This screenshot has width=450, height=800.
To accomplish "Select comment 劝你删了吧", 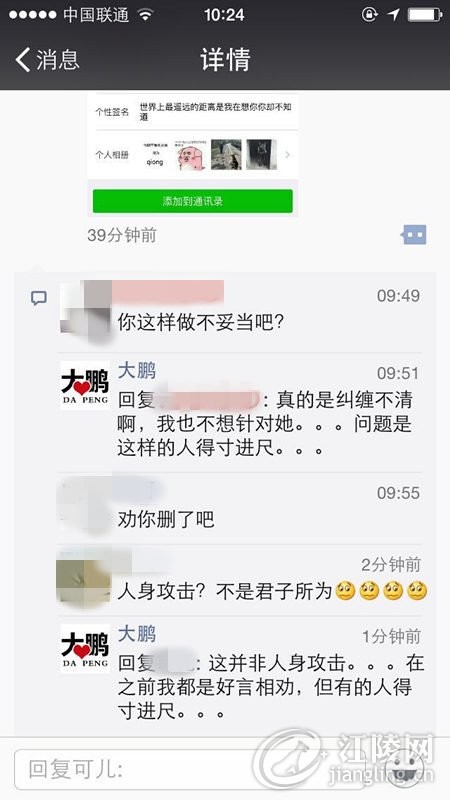I will click(x=166, y=519).
